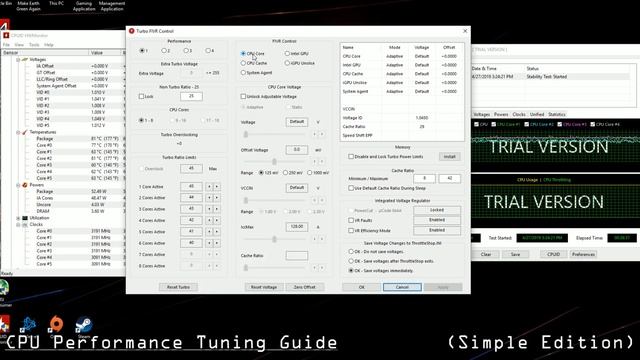Collapse the Voltages node in HWMonitor
This screenshot has height=360, width=640.
point(18,60)
